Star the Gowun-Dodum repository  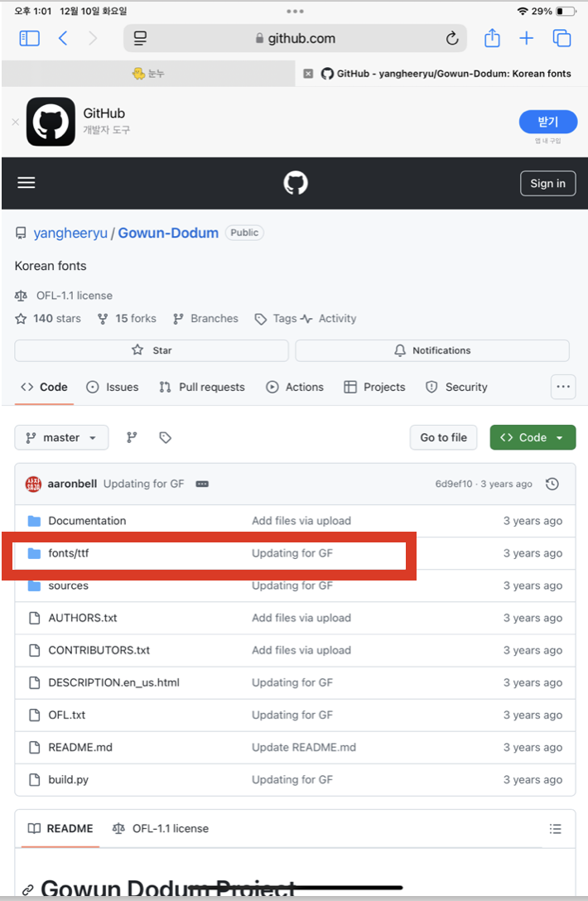[x=152, y=350]
